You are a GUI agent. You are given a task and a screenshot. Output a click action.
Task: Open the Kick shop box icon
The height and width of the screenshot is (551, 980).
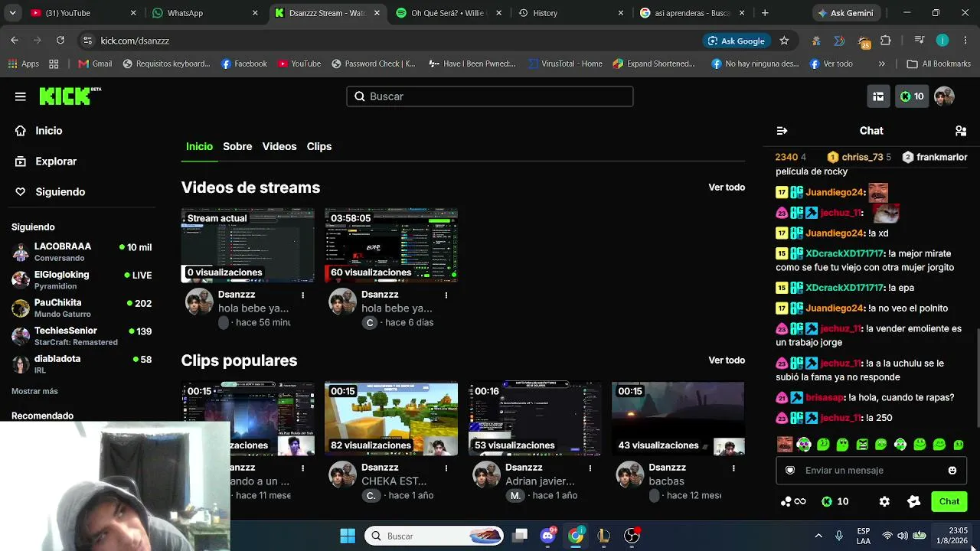coord(878,96)
